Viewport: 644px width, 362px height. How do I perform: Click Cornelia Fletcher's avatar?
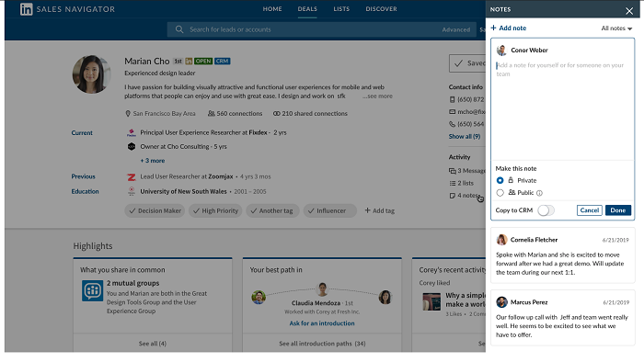point(501,240)
